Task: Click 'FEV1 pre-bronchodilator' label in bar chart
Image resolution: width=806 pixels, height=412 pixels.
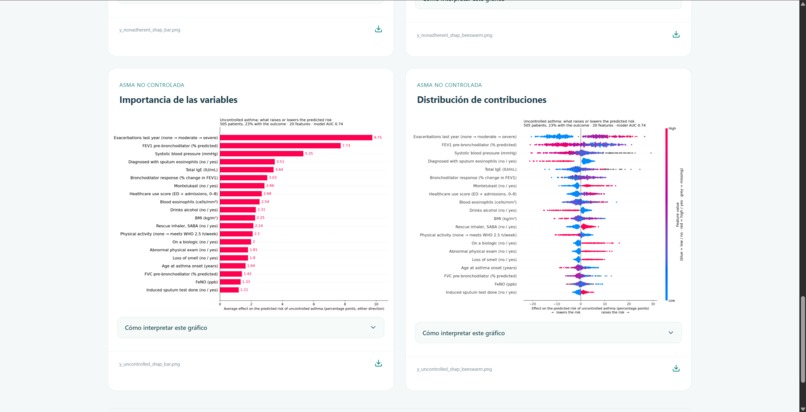Action: click(x=180, y=146)
